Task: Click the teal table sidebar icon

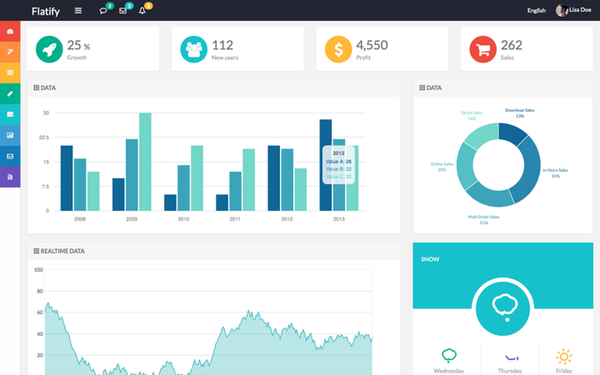Action: (x=10, y=114)
